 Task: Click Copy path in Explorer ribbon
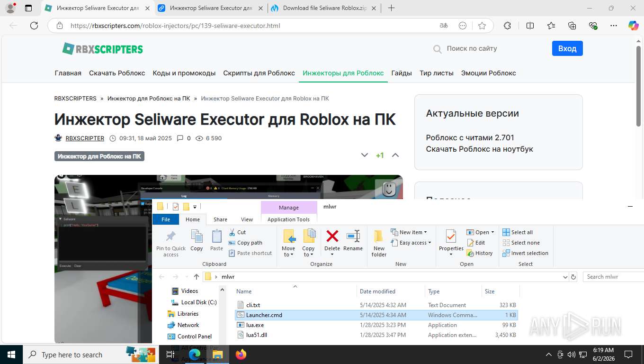click(245, 243)
